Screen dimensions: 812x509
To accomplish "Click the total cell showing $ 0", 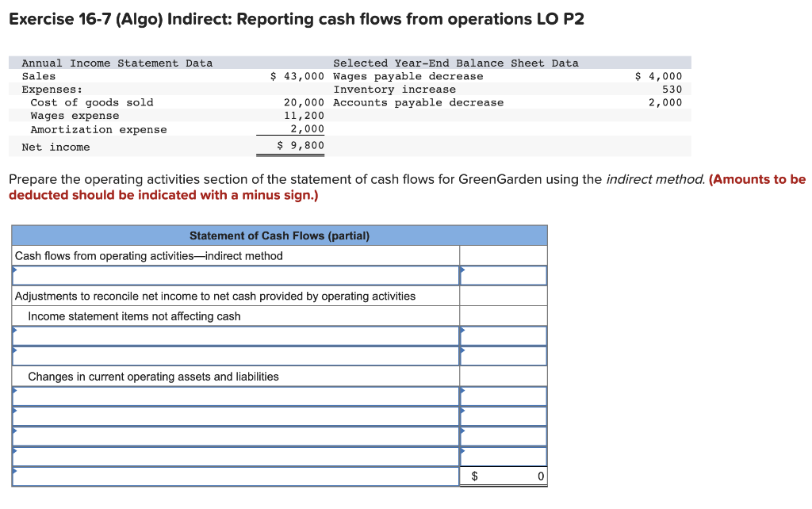I will [x=502, y=476].
